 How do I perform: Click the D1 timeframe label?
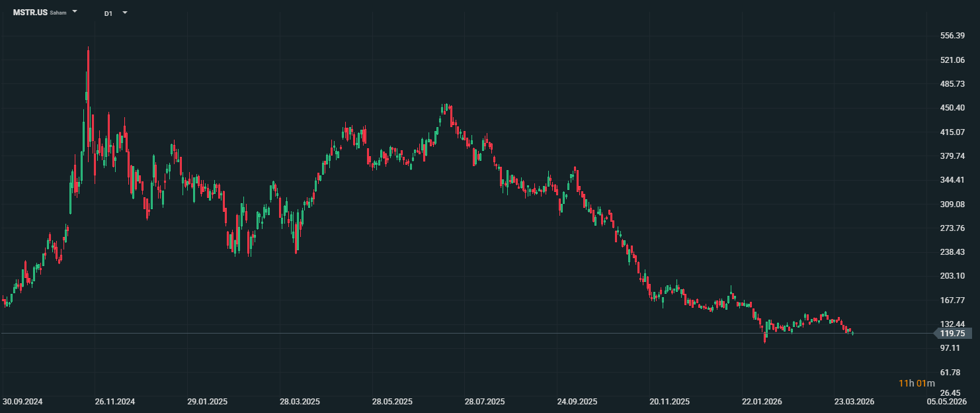108,13
